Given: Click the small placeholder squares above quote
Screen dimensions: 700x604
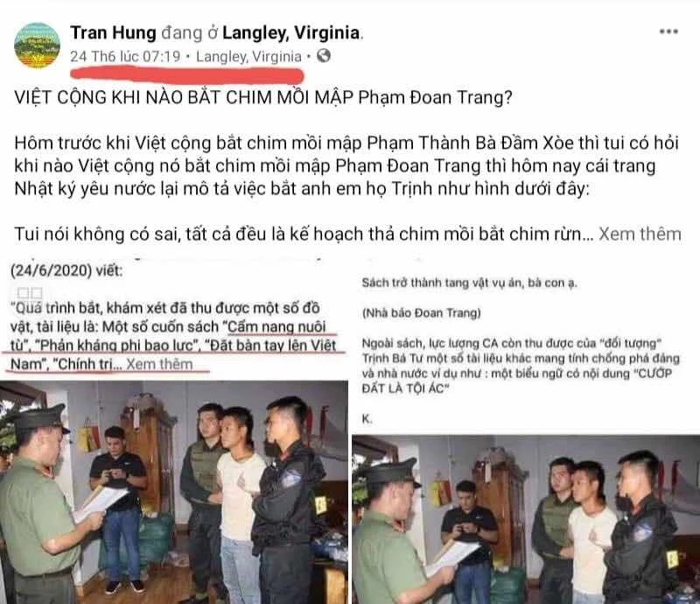Looking at the screenshot, I should coord(30,293).
